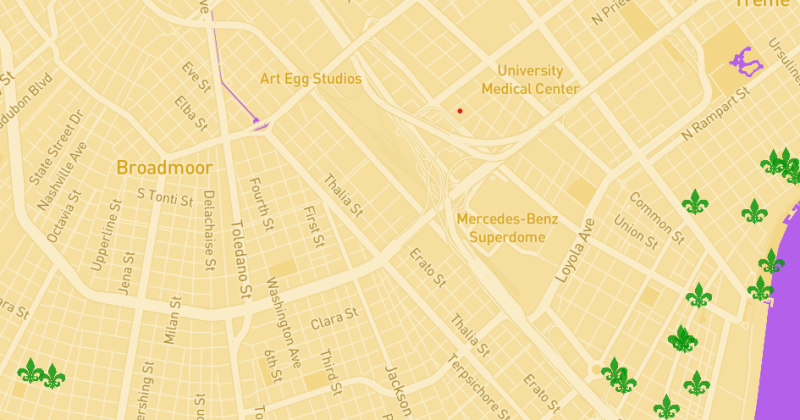Select the N Rampart St label
Screen dimensions: 800x420
point(716,114)
